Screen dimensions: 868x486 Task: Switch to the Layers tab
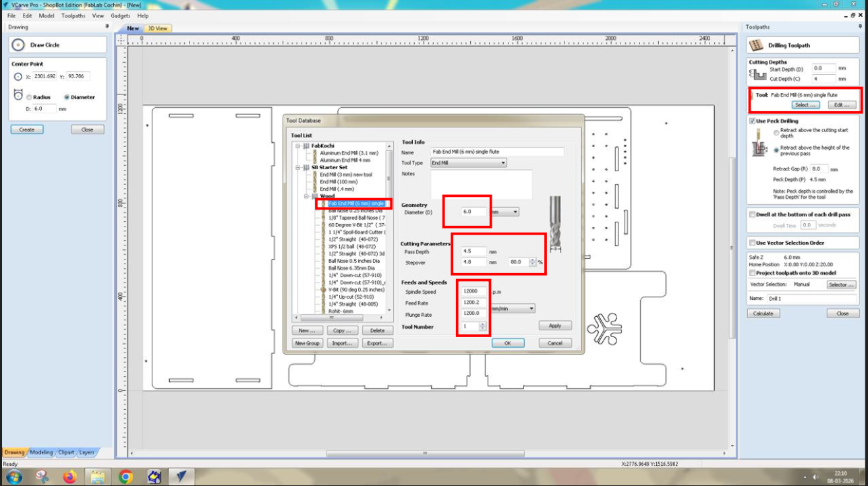point(86,452)
